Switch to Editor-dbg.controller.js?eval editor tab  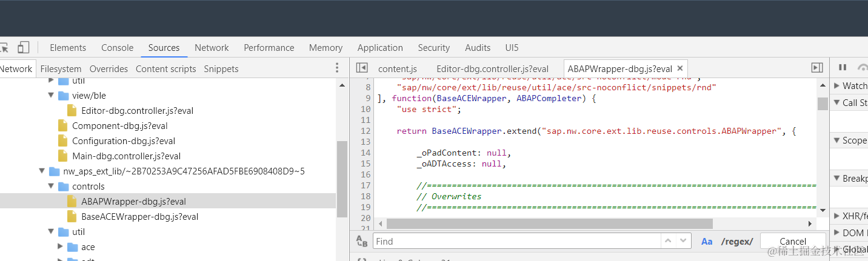point(492,68)
